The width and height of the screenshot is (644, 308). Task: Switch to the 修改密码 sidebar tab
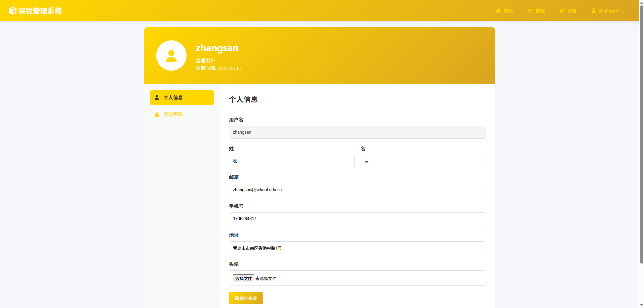[x=182, y=114]
